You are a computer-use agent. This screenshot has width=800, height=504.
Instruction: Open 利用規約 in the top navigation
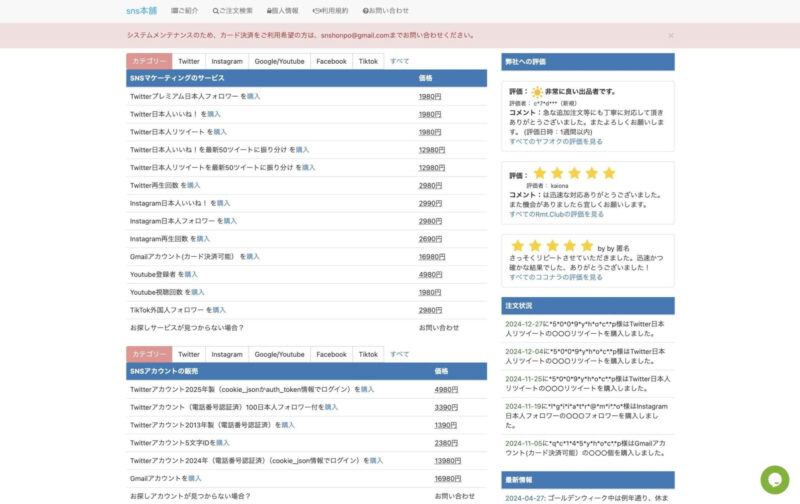331,11
